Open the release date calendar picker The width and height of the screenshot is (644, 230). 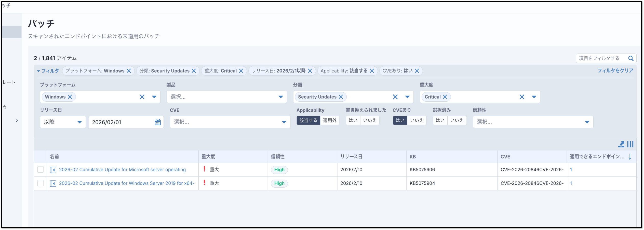(157, 122)
